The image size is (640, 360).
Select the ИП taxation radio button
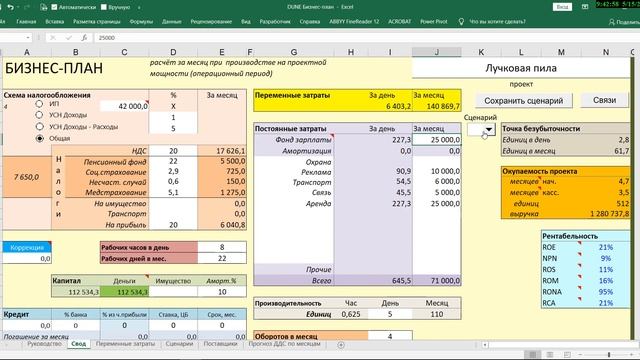coord(39,104)
